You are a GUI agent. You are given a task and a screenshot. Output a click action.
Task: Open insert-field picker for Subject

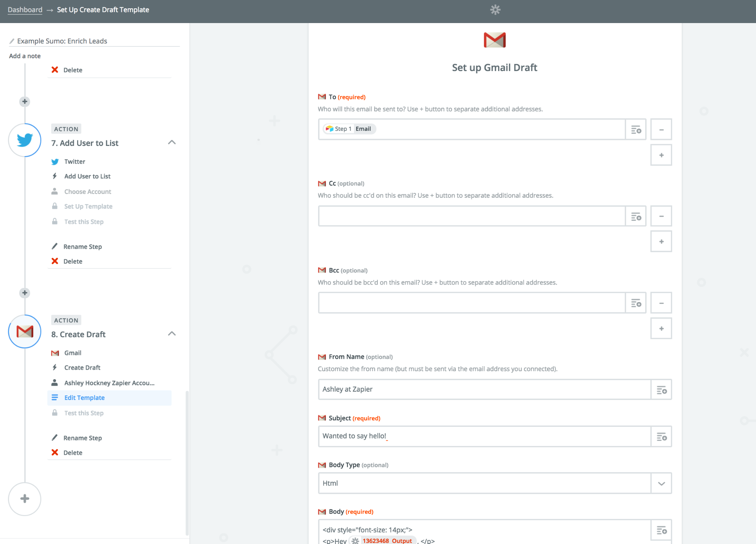tap(661, 437)
